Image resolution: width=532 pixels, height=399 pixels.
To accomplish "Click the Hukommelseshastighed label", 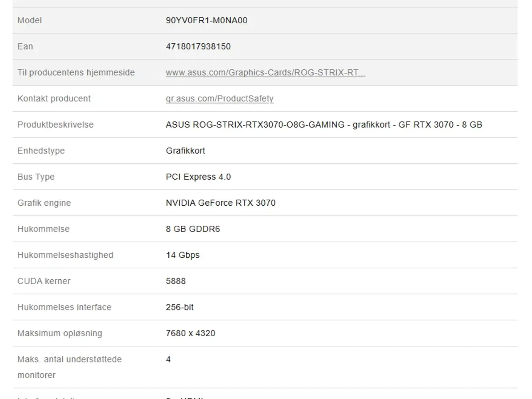I will [x=65, y=255].
